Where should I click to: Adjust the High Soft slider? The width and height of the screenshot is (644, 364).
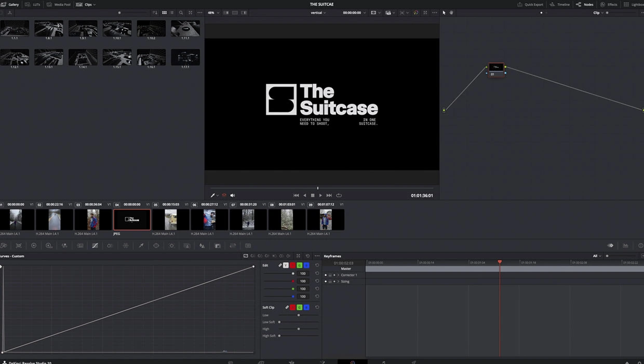(298, 335)
